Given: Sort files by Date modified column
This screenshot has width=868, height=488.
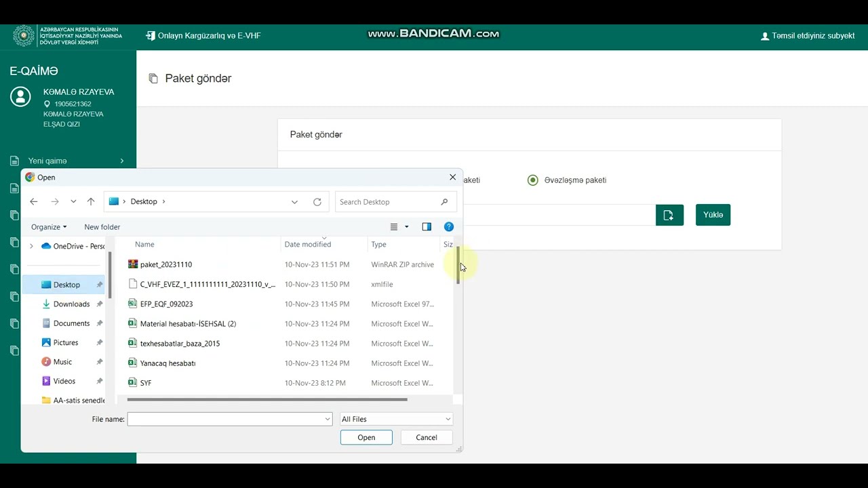Looking at the screenshot, I should [308, 244].
